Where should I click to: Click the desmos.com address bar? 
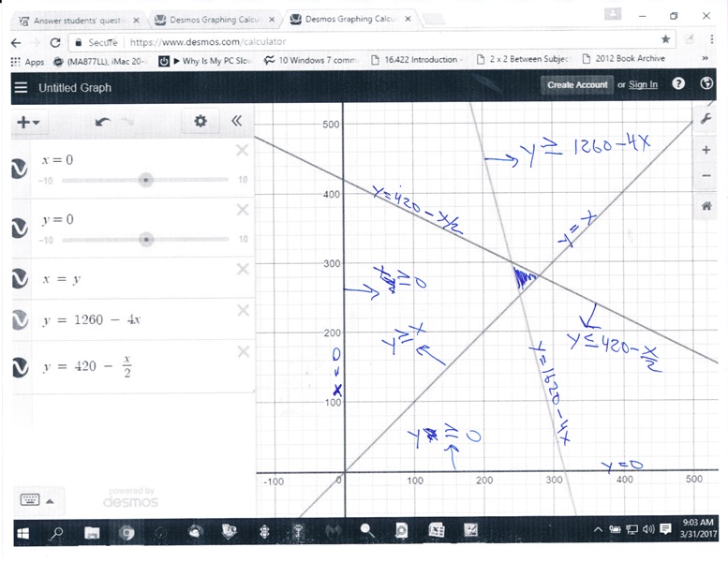[371, 42]
